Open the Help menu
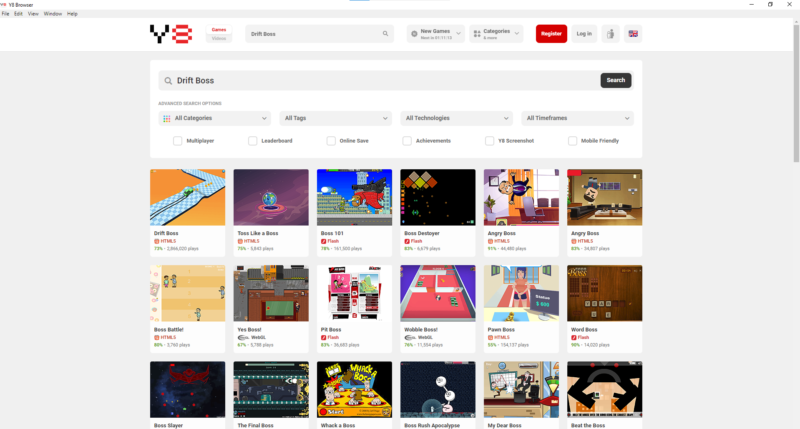800x429 pixels. (x=72, y=14)
